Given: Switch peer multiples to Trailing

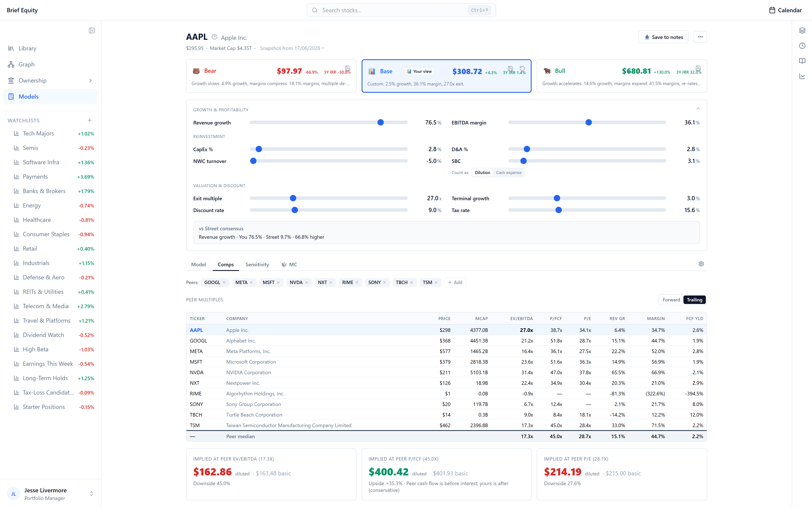Looking at the screenshot, I should click(x=694, y=300).
